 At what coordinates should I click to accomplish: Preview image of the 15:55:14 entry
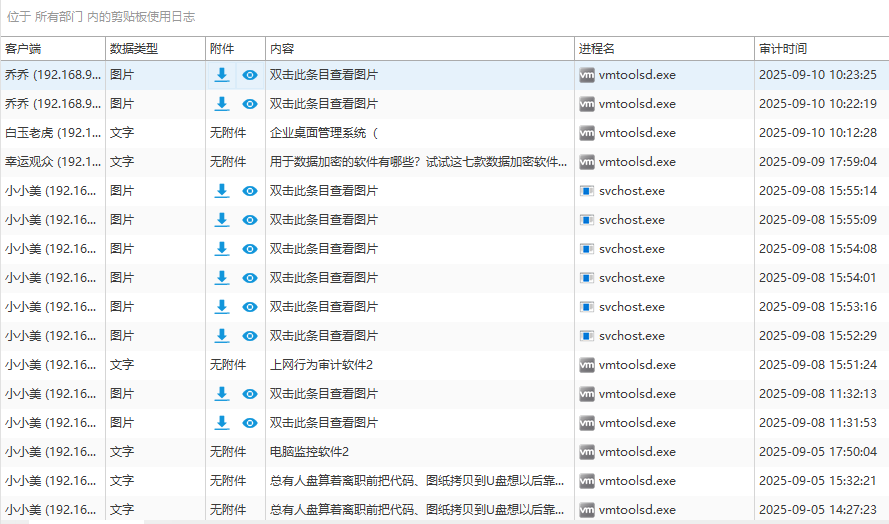click(250, 191)
